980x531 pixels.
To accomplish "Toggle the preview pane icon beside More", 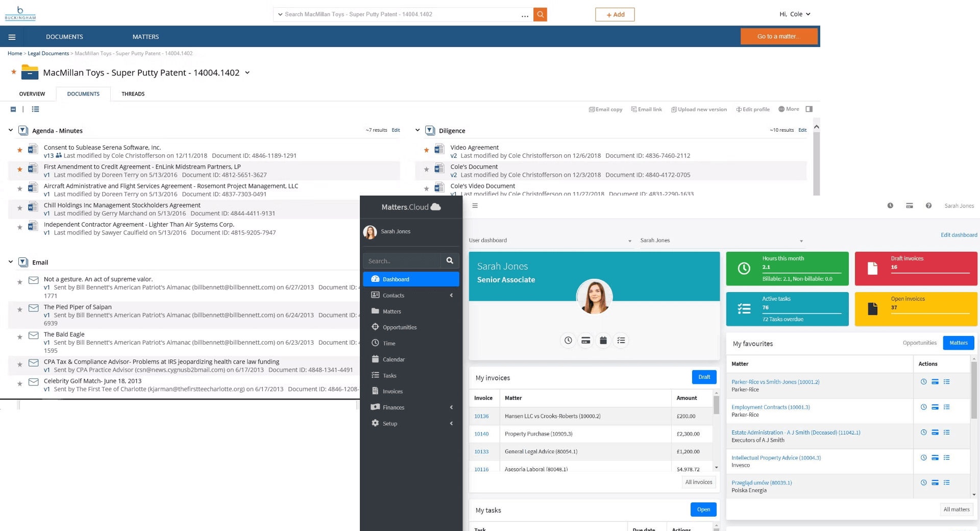I will [809, 109].
